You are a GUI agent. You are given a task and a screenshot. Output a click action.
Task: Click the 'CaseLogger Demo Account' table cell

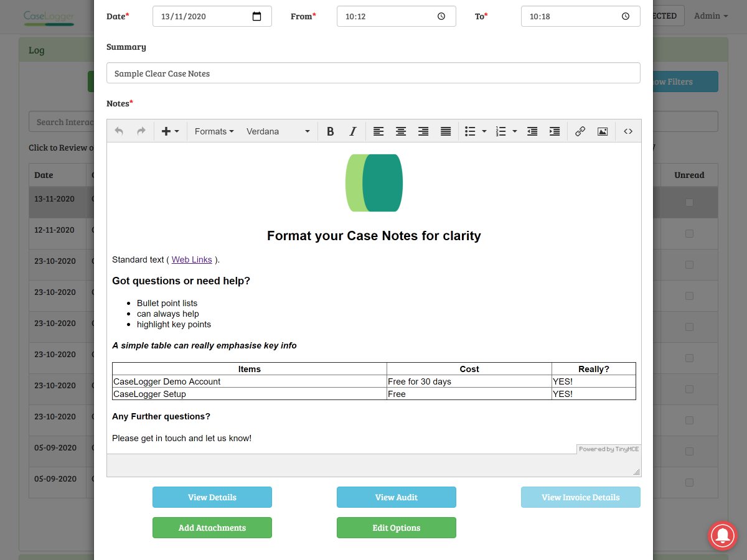[250, 381]
